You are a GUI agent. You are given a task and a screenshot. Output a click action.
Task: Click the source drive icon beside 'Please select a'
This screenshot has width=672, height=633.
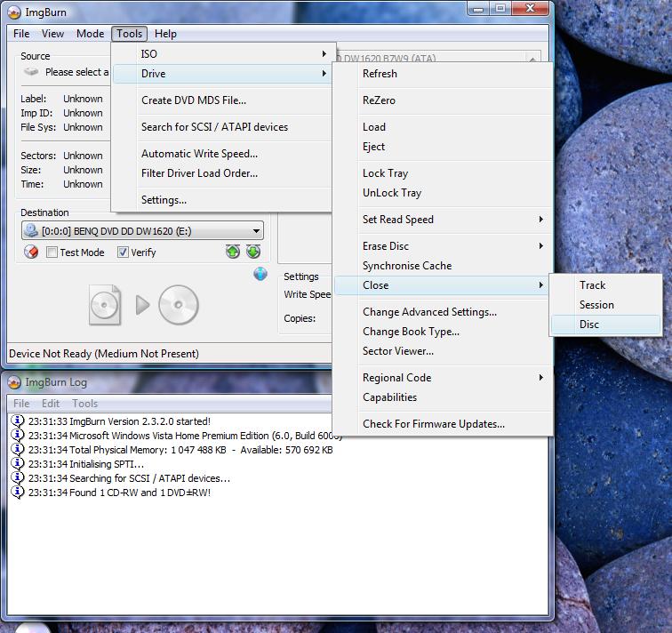click(31, 72)
